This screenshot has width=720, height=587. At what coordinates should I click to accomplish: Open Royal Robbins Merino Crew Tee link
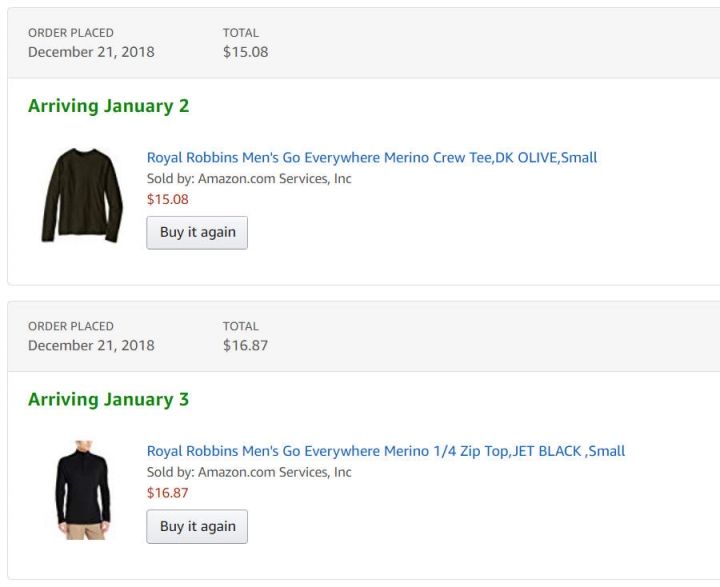[372, 158]
